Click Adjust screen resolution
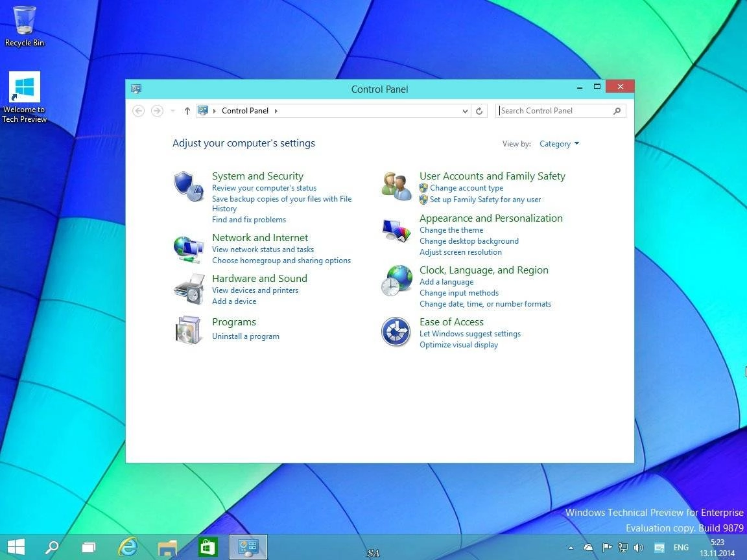Screen dimensions: 747x560 pyautogui.click(x=460, y=252)
